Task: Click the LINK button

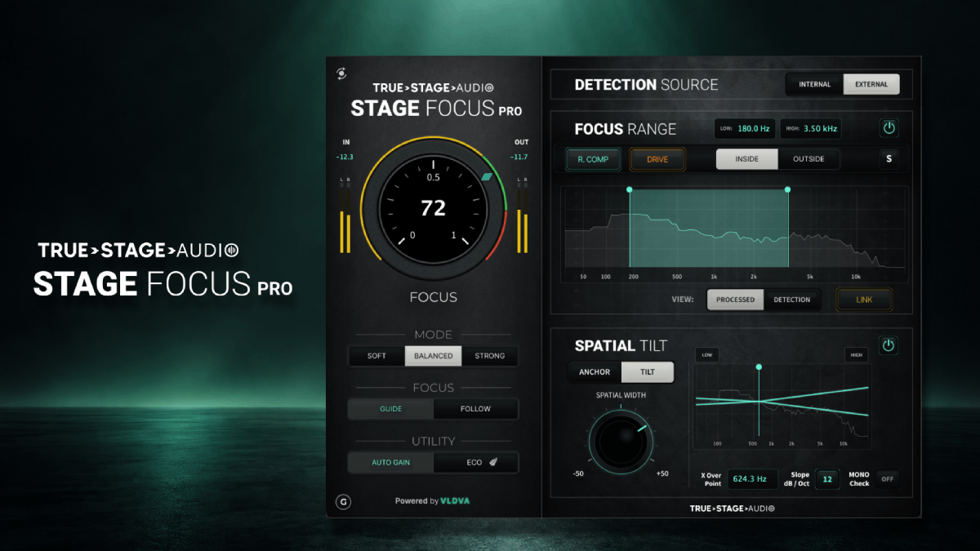Action: (864, 300)
